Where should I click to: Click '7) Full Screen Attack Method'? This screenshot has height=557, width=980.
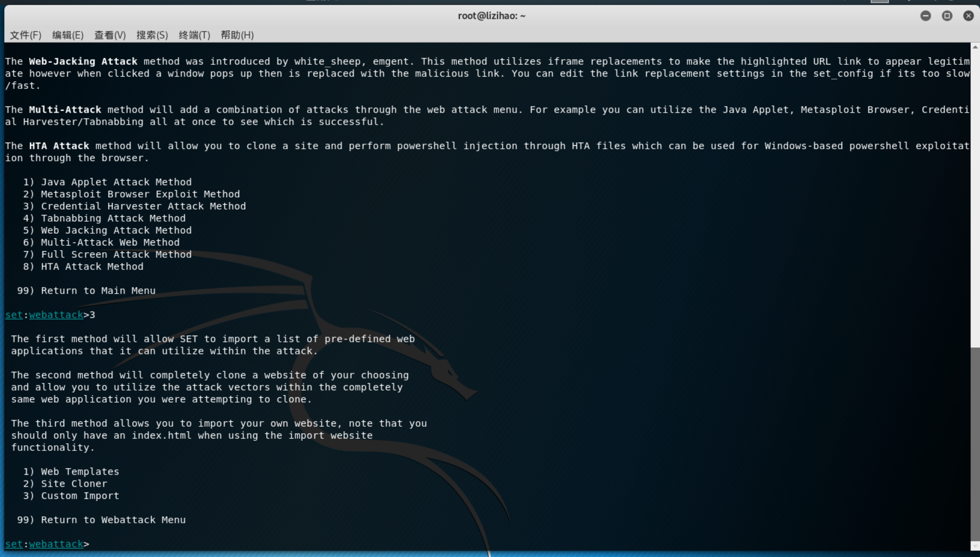107,254
